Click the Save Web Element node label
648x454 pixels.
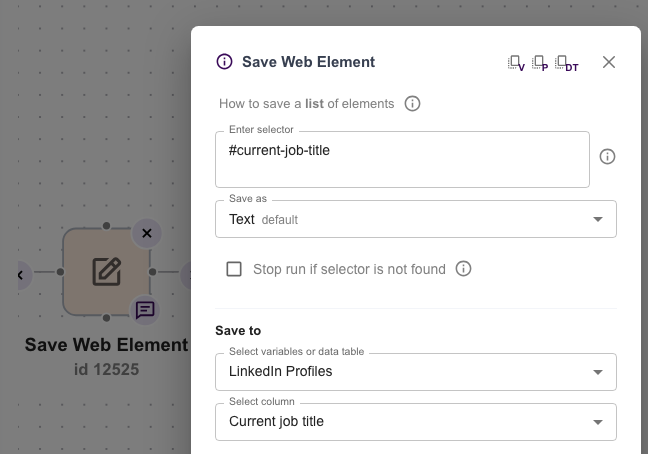[106, 345]
